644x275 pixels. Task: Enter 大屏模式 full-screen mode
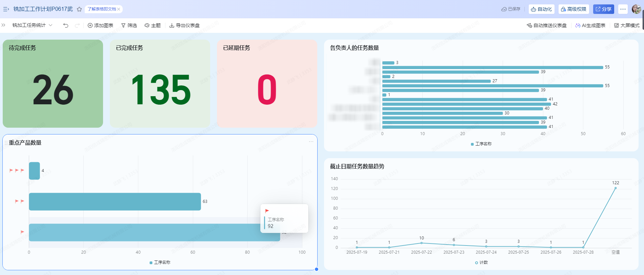pos(627,25)
